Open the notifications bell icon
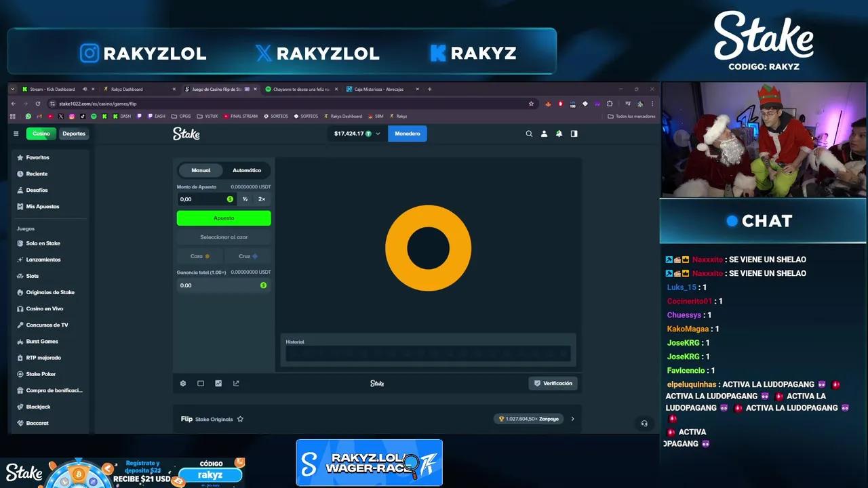 pos(559,134)
